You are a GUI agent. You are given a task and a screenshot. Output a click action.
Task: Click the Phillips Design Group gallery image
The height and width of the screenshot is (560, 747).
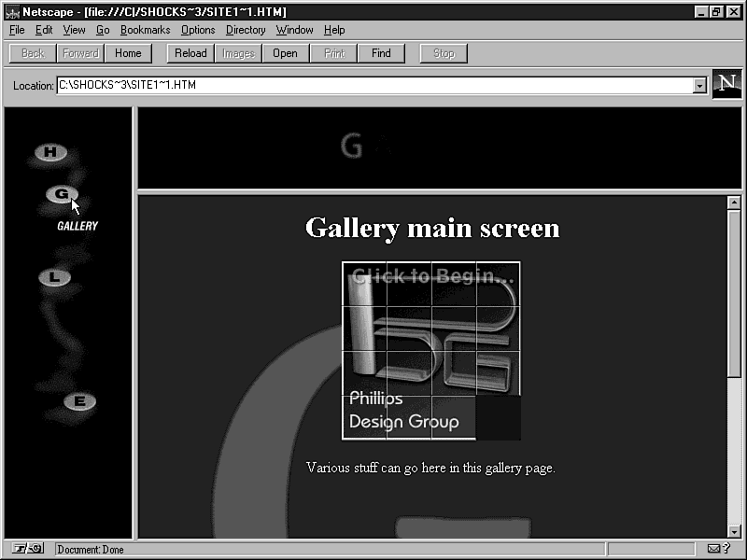click(431, 351)
